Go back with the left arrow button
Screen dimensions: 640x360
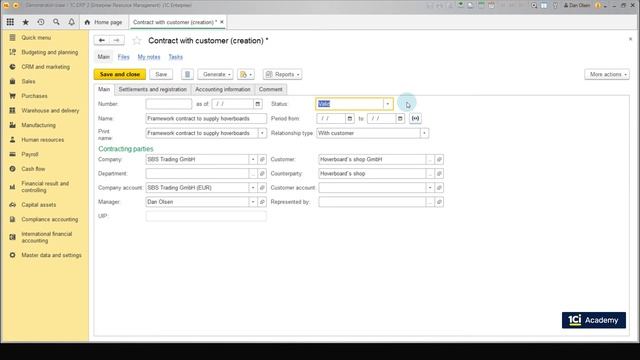[x=102, y=40]
